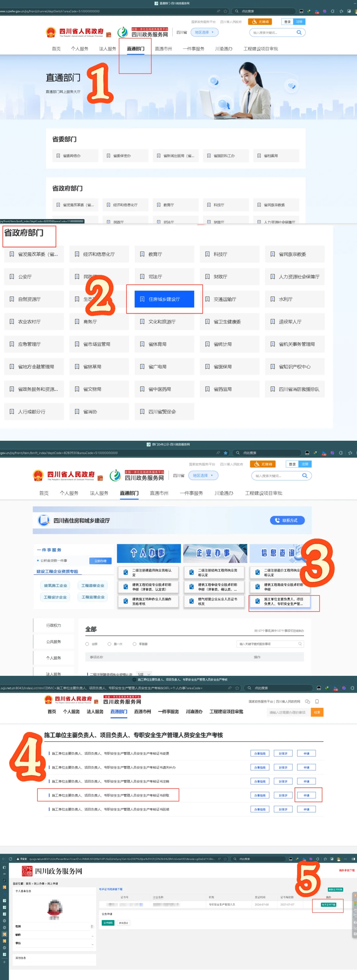Click the document icon beside 退役军人厅
Screen dimensions: 357x980
point(273,321)
